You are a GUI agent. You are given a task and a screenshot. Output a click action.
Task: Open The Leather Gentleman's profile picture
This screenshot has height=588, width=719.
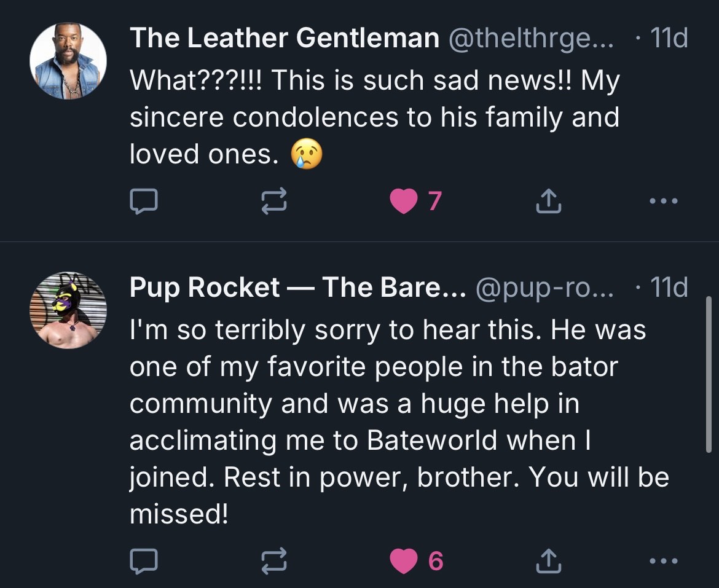(68, 61)
